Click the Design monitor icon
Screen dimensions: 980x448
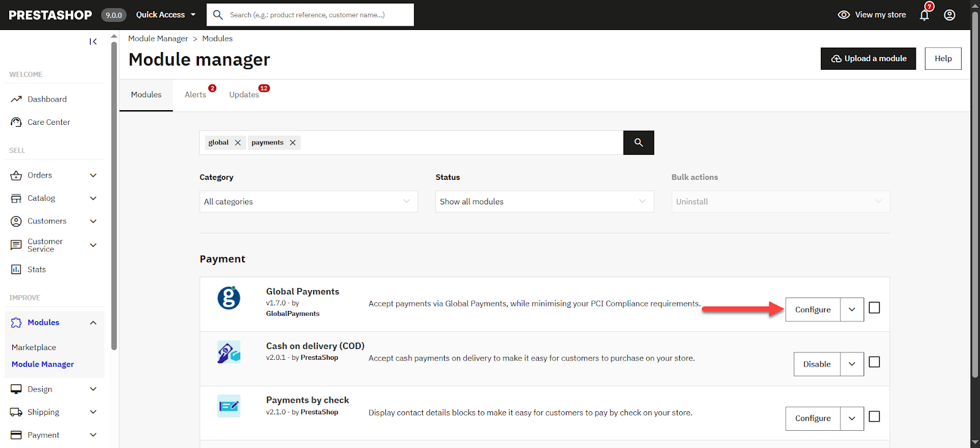(16, 389)
